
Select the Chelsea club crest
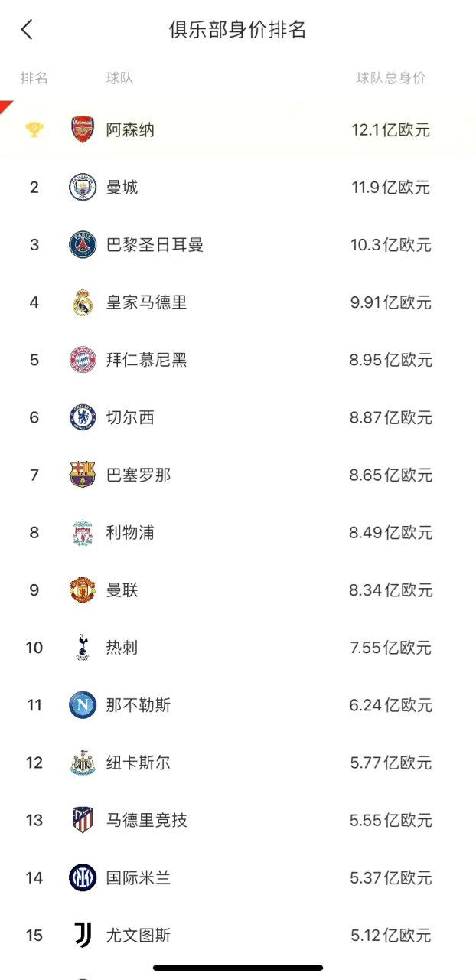83,417
